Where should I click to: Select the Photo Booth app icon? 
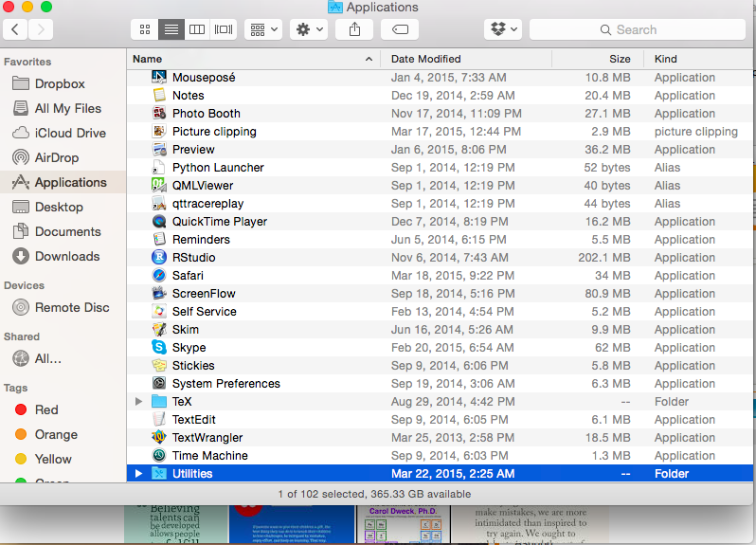(159, 114)
